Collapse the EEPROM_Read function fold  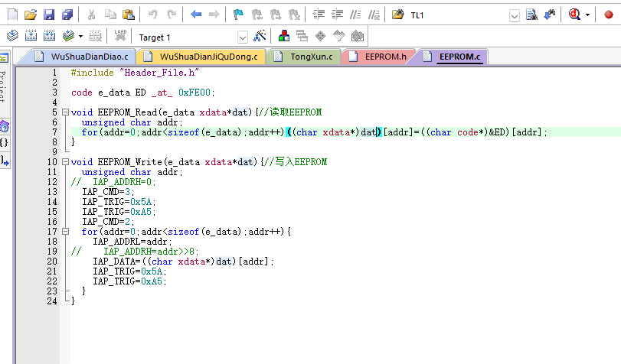[65, 112]
